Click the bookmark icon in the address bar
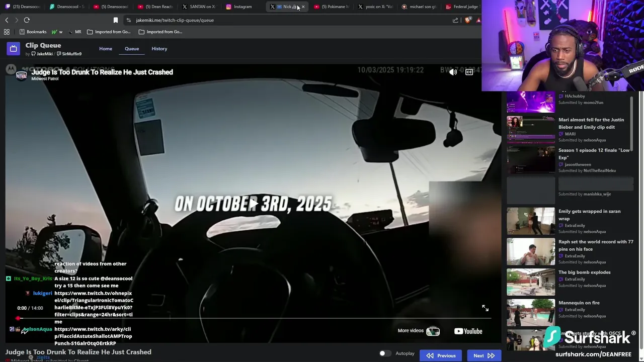644x362 pixels. (x=116, y=20)
